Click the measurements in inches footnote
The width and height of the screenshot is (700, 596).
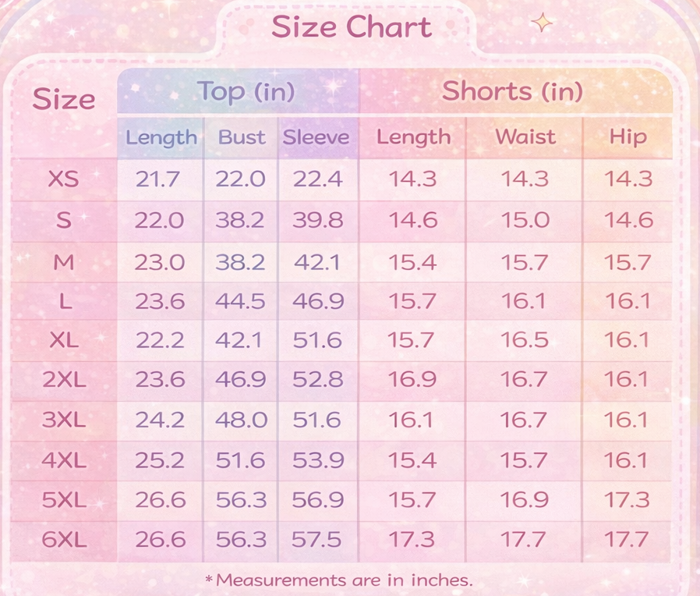(338, 580)
